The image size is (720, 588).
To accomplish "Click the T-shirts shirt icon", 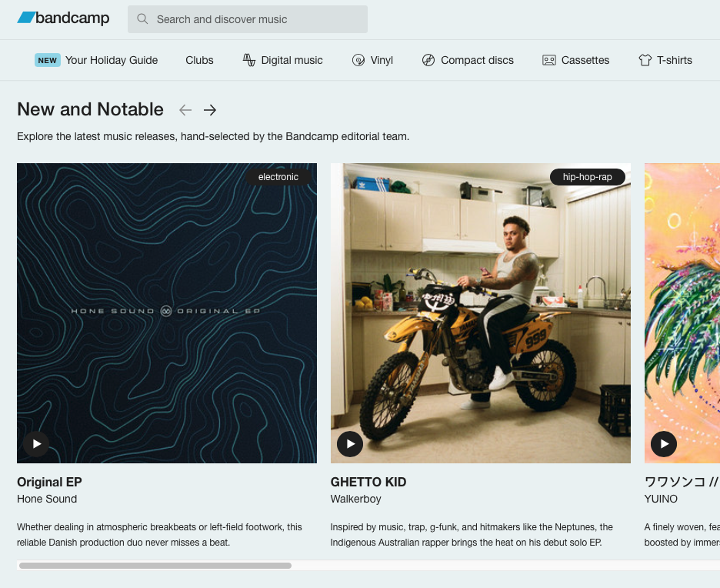I will coord(645,60).
